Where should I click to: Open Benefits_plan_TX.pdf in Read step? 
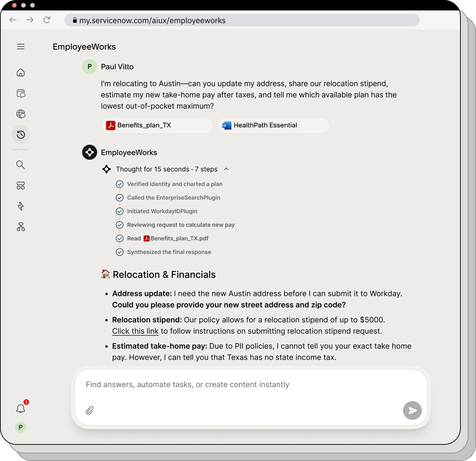click(x=176, y=238)
